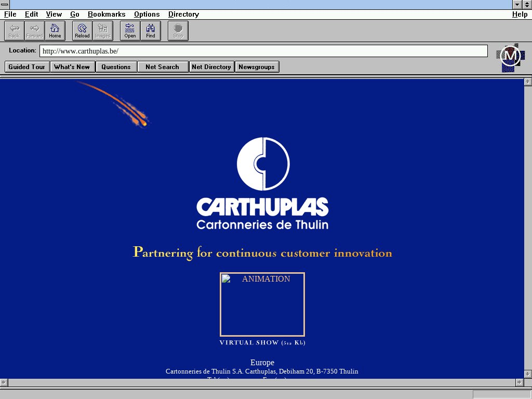
Task: Click the ANIMATION virtual show image link
Action: pos(262,304)
